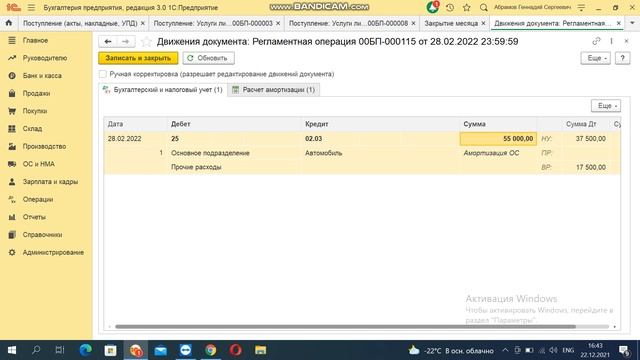Viewport: 640px width, 360px height.
Task: Click Обновить refresh button
Action: [x=208, y=58]
